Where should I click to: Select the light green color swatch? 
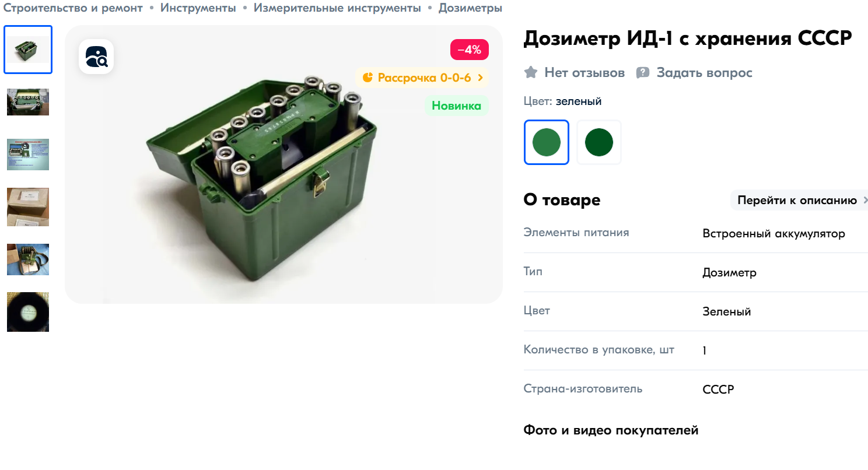click(547, 142)
